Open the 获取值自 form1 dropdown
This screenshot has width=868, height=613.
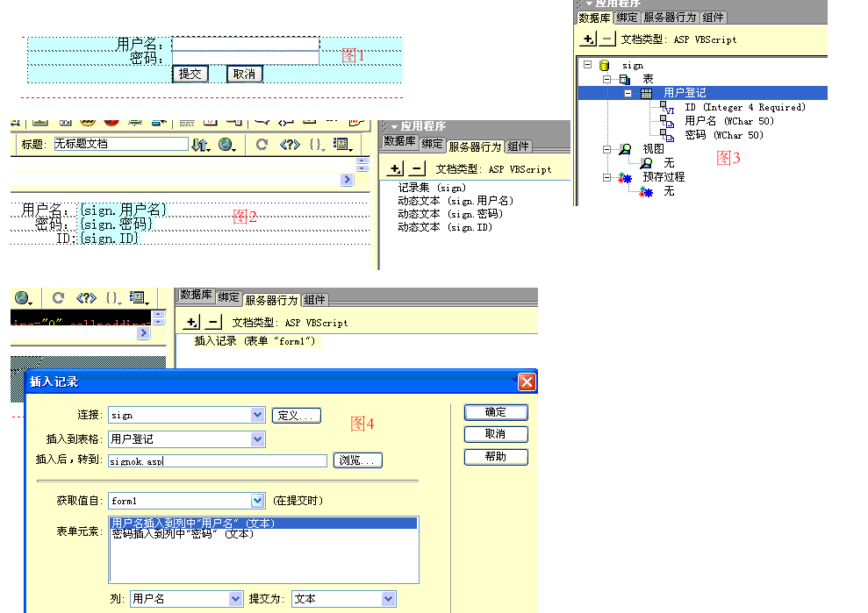pos(257,501)
